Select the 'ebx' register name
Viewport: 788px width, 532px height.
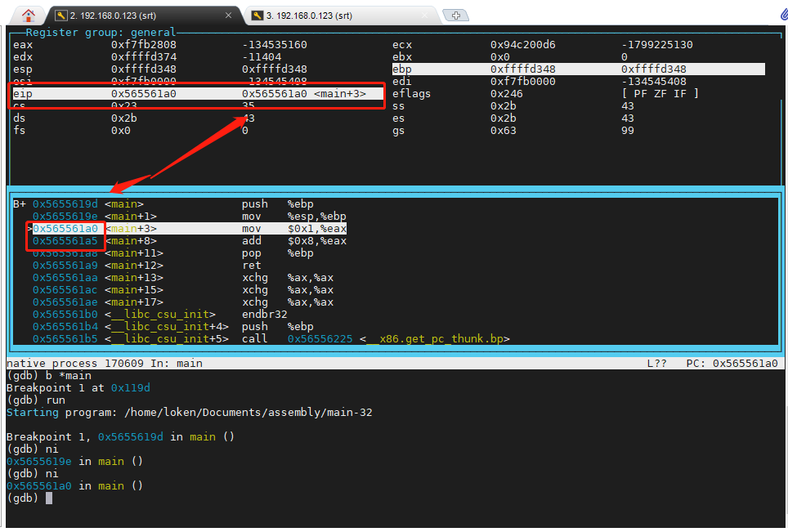pyautogui.click(x=402, y=56)
